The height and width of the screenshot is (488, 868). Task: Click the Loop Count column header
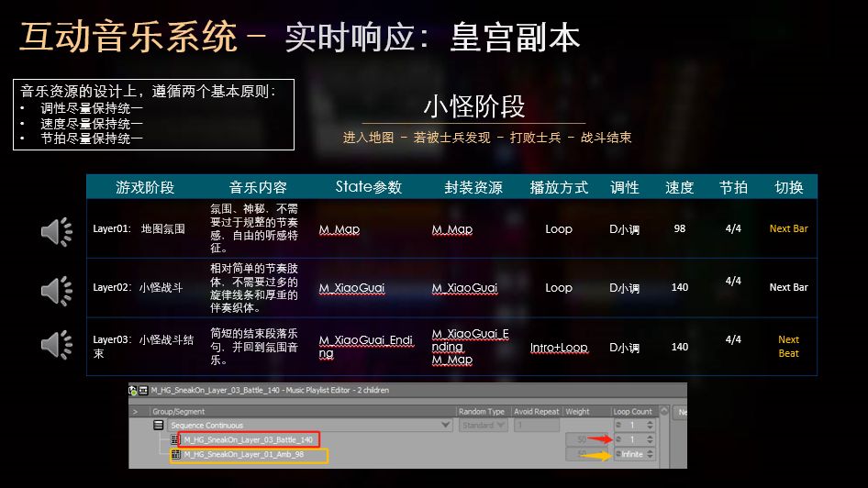tap(632, 412)
